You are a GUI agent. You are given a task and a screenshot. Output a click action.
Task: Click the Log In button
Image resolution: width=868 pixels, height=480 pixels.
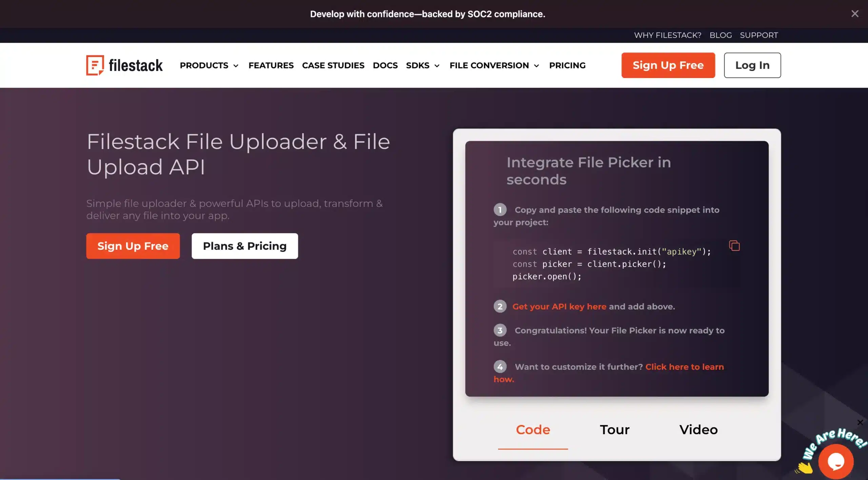(x=752, y=65)
